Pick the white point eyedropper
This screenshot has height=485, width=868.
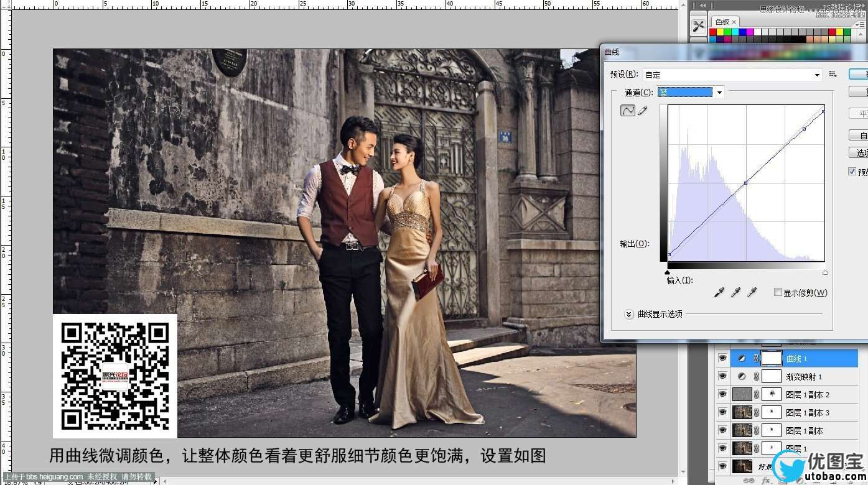pyautogui.click(x=752, y=292)
